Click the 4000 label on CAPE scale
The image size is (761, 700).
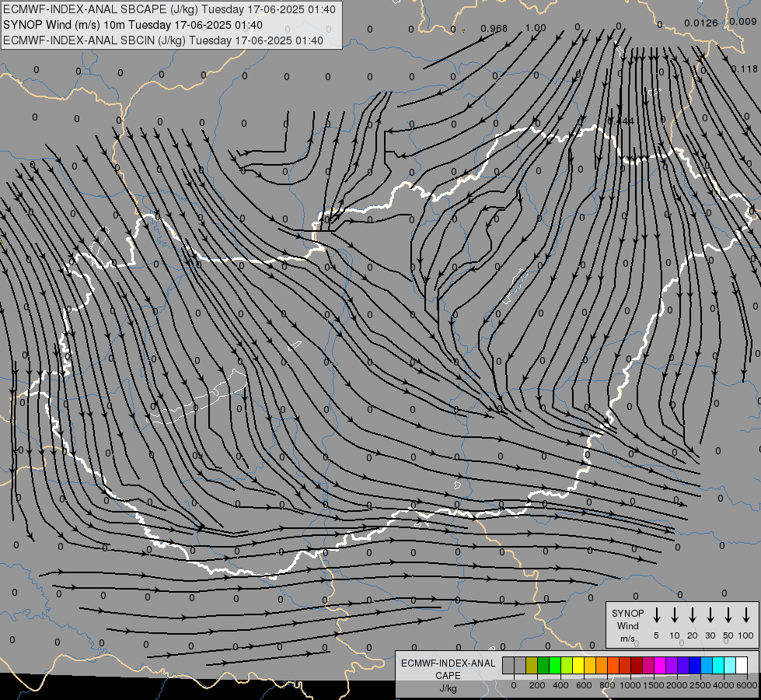pos(724,685)
